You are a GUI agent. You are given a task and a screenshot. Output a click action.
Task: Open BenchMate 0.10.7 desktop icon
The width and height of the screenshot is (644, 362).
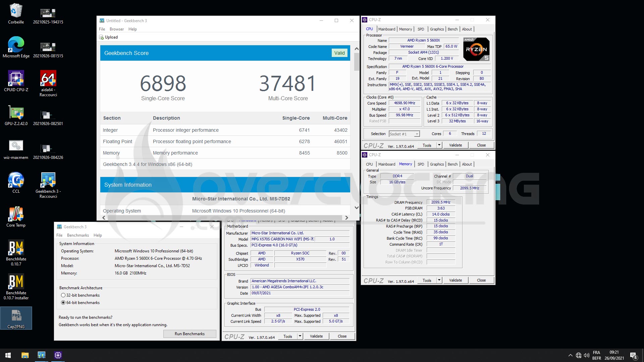(x=16, y=253)
